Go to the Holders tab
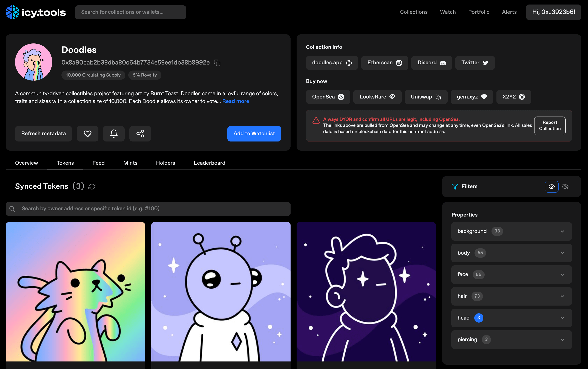 pyautogui.click(x=166, y=163)
